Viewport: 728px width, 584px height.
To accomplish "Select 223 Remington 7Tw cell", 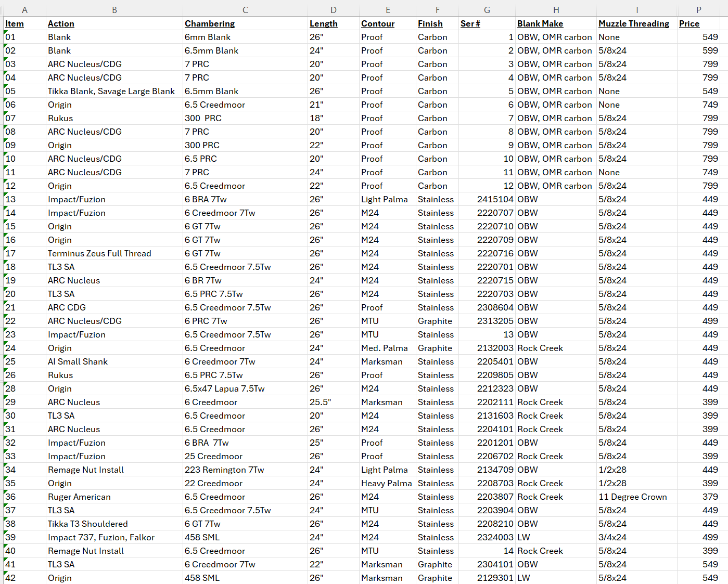I will [245, 470].
